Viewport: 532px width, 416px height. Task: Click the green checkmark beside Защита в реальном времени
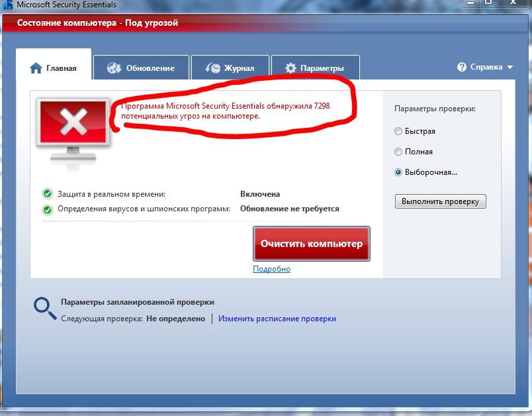pos(48,194)
